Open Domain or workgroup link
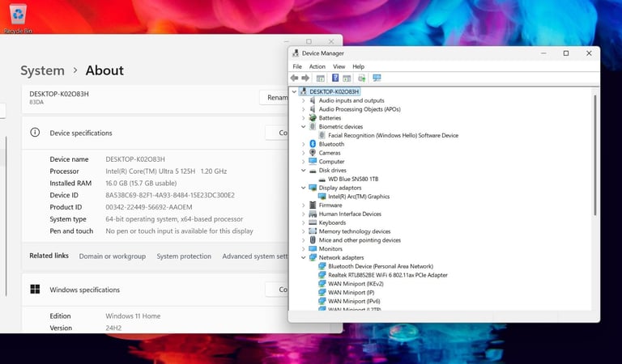Viewport: 622px width, 364px height. tap(113, 256)
